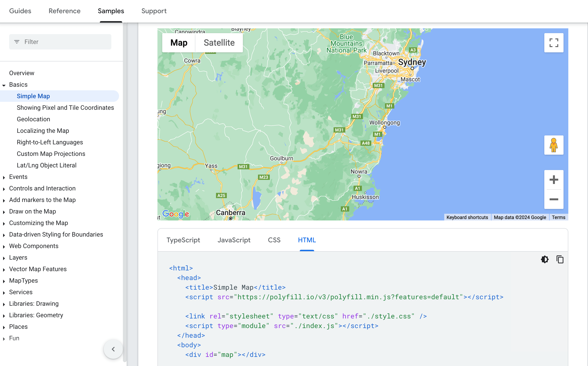This screenshot has width=588, height=366.
Task: Click the Wollongong label on the map
Action: [x=384, y=122]
